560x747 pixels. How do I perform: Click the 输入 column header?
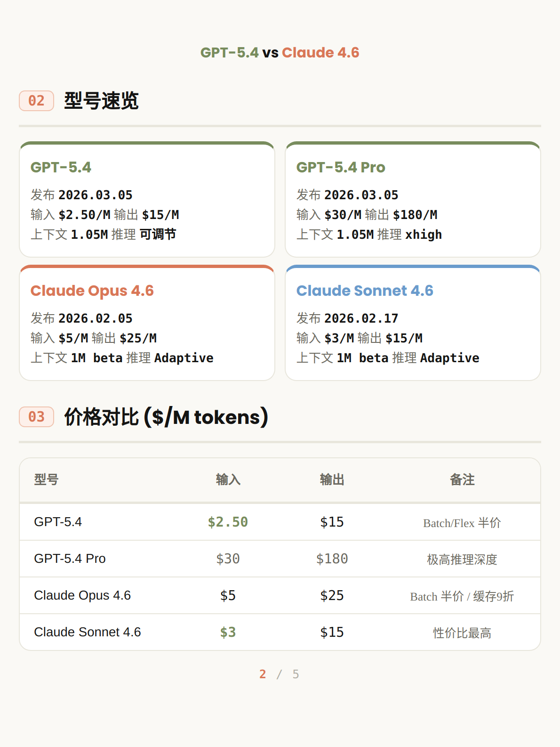tap(228, 479)
